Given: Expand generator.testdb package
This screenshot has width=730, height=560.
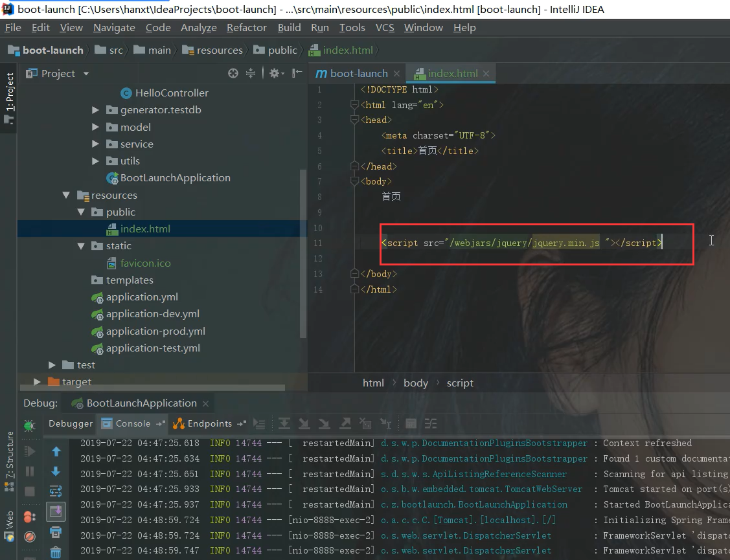Looking at the screenshot, I should coord(95,110).
